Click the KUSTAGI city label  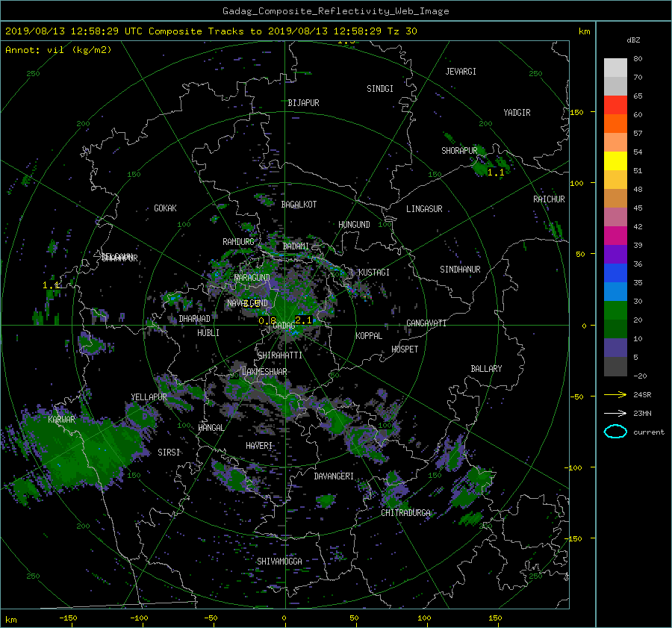coord(374,273)
